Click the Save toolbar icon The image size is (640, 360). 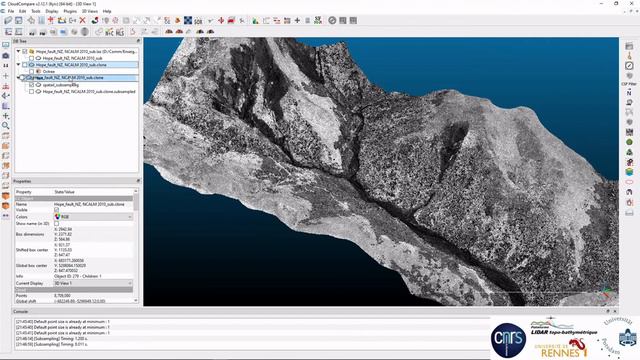(19, 20)
